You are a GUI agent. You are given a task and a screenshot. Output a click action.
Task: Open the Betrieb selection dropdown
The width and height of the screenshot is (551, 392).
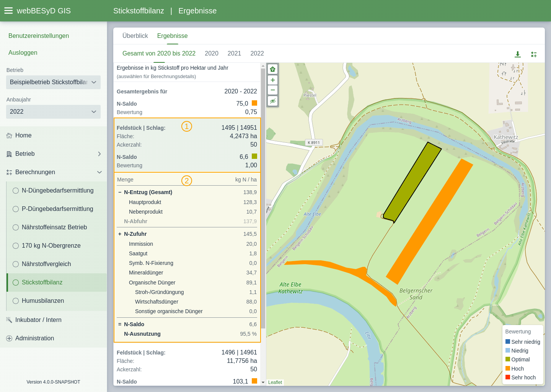[x=53, y=82]
